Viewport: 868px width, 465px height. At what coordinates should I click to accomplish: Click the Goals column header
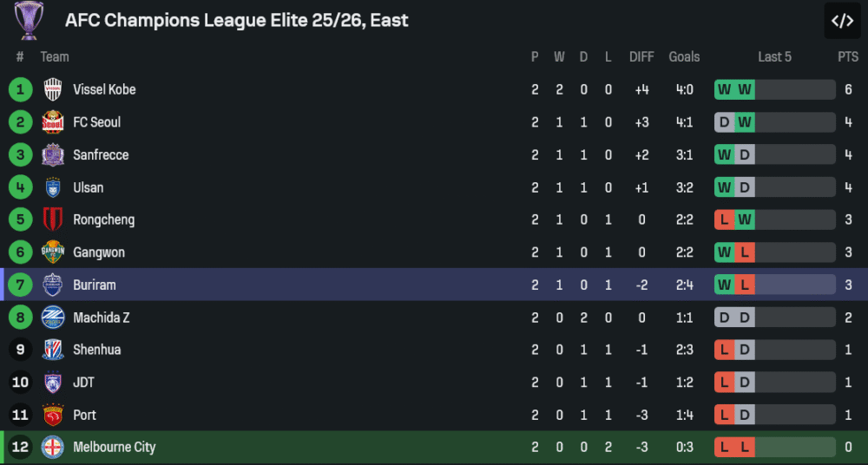coord(684,56)
